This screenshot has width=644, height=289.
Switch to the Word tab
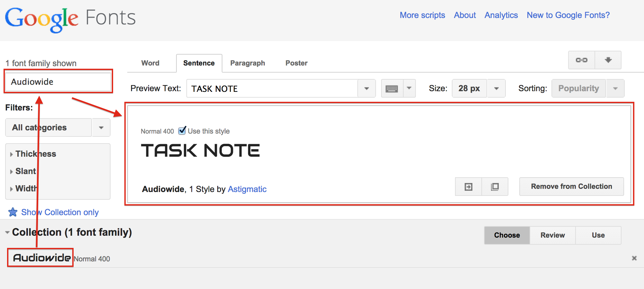(x=150, y=63)
